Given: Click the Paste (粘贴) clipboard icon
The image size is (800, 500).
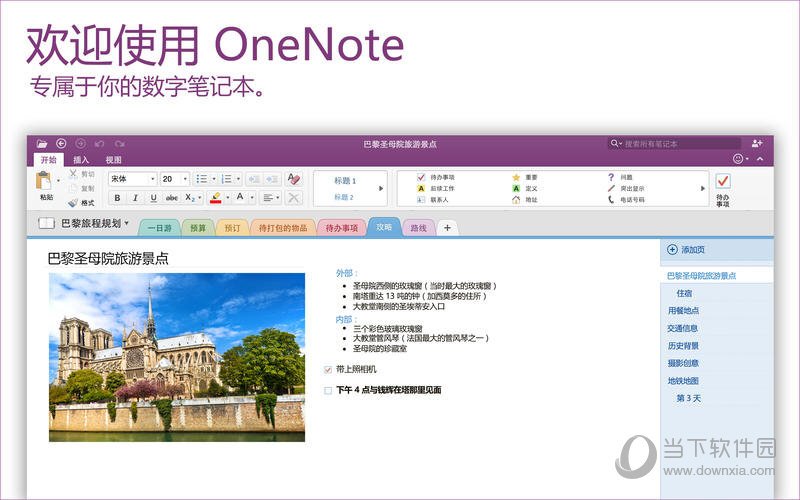Looking at the screenshot, I should (45, 184).
